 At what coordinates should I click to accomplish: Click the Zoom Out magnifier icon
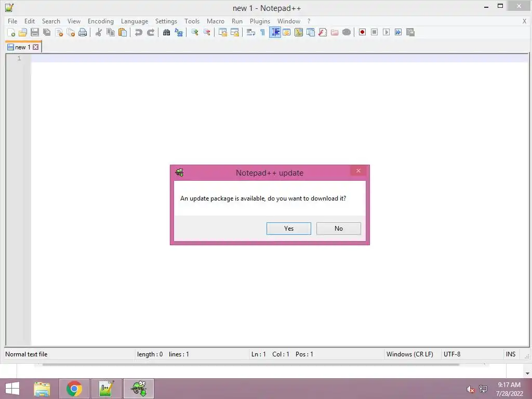206,32
